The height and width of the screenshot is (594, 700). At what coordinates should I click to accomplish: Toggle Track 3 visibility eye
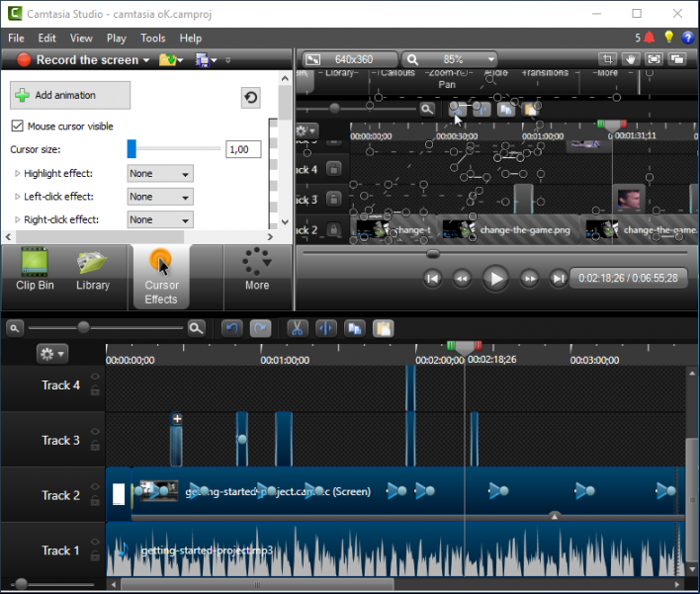95,432
